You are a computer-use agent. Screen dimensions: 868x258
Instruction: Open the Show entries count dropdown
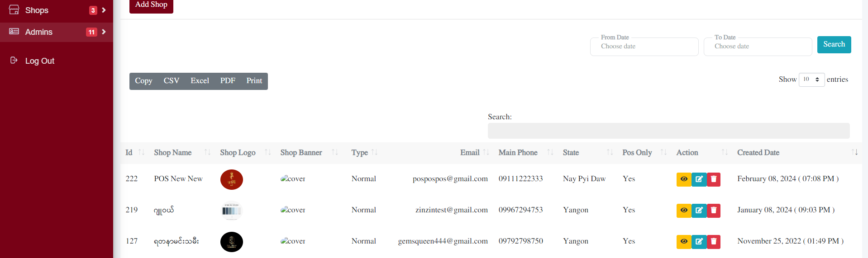click(x=811, y=80)
